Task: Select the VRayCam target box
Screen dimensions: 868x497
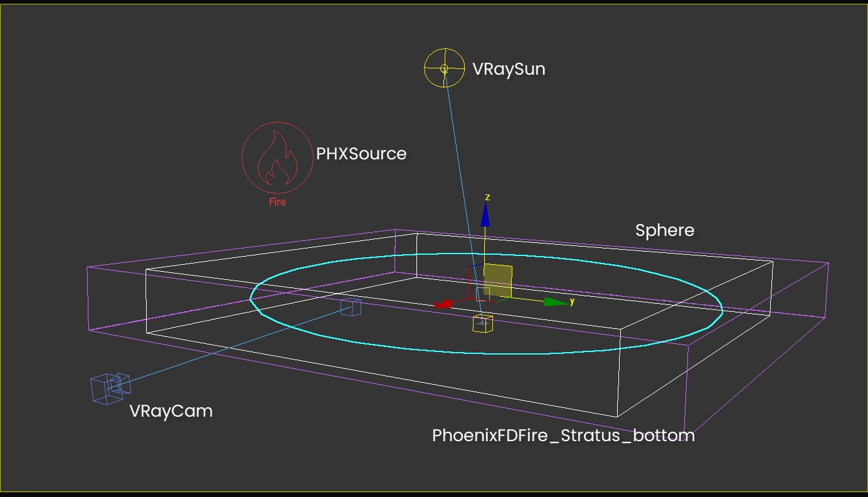Action: coord(351,307)
